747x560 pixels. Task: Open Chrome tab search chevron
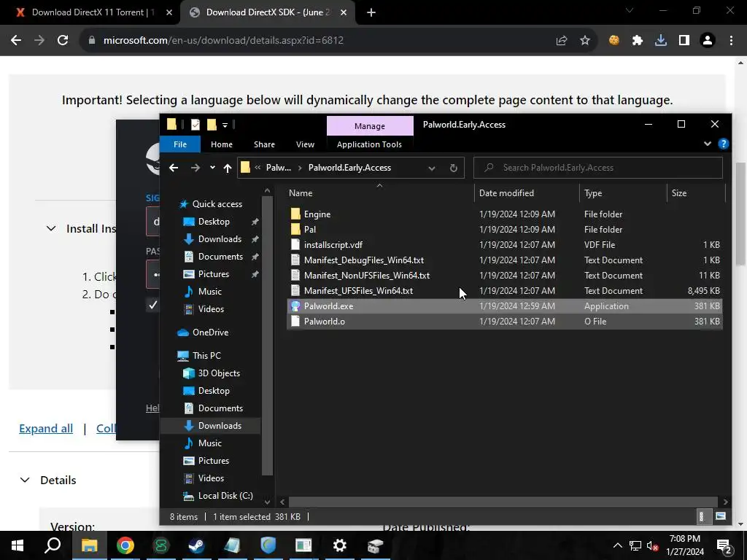coord(630,11)
